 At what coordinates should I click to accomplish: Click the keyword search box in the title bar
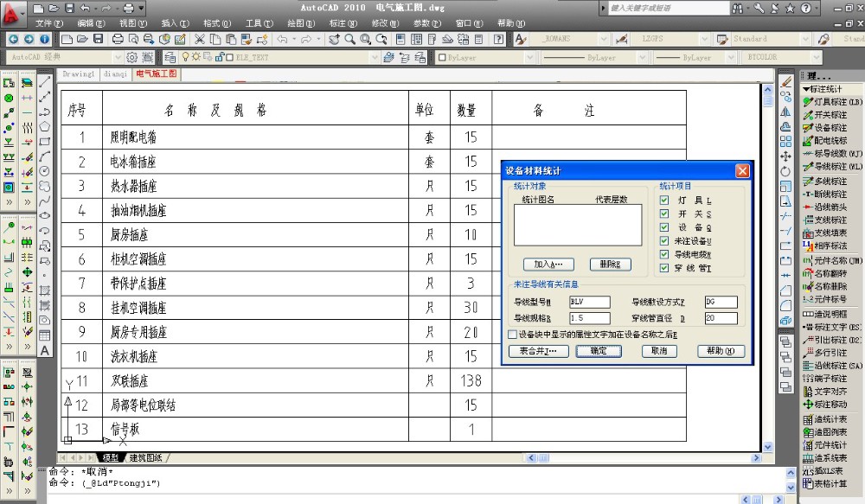point(668,9)
